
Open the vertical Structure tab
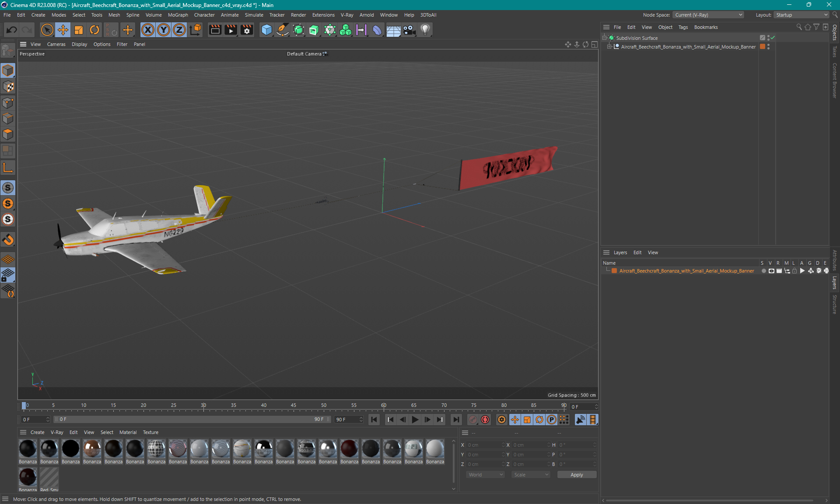point(835,304)
